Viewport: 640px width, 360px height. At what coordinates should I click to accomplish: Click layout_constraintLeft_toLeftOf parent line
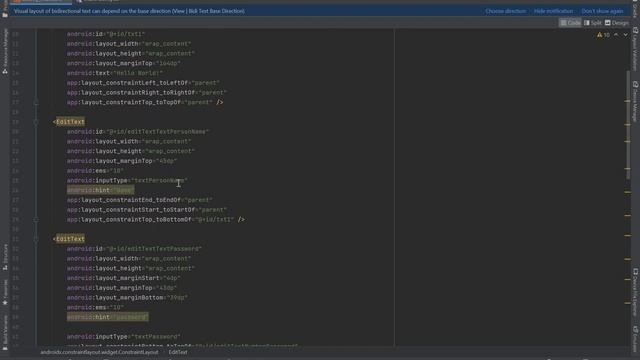coord(143,83)
